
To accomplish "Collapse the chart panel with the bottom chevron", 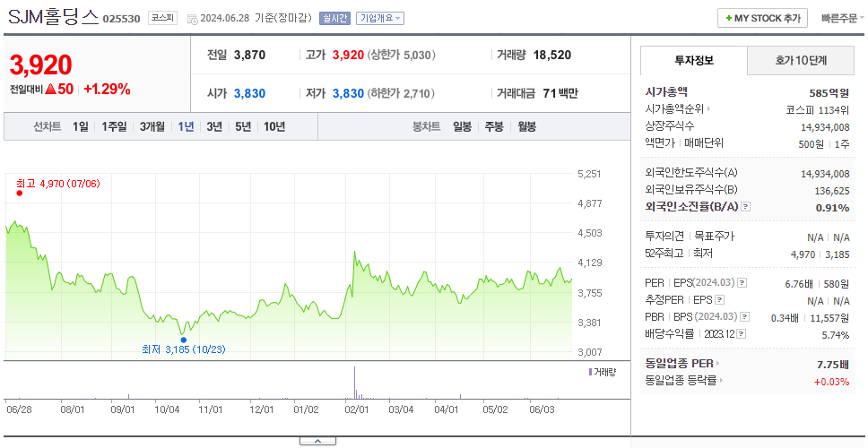I will [317, 442].
